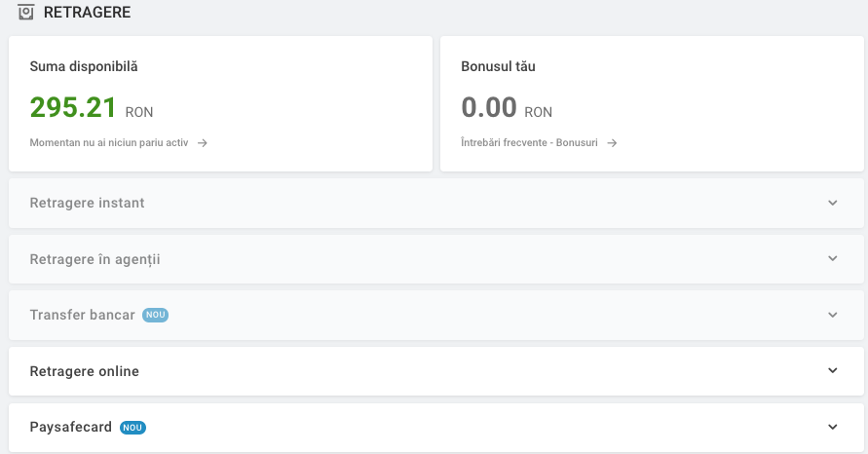This screenshot has height=454, width=868.
Task: Click the NOU badge beside Transfer bancar
Action: [156, 315]
